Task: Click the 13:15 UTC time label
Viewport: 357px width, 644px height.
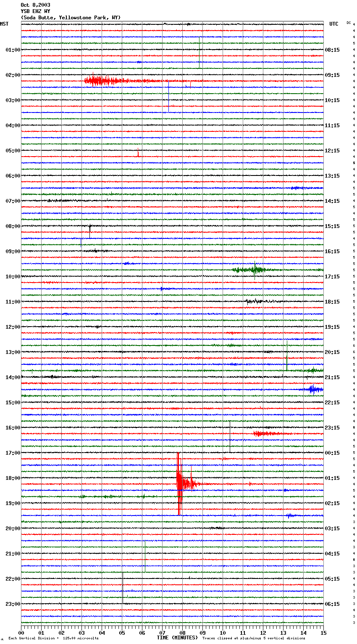Action: pos(332,176)
